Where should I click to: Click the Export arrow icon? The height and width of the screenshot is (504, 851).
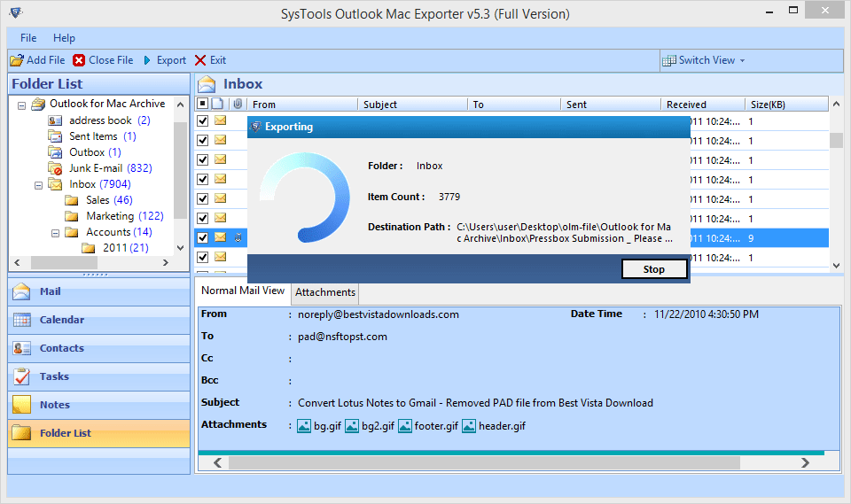tap(147, 60)
